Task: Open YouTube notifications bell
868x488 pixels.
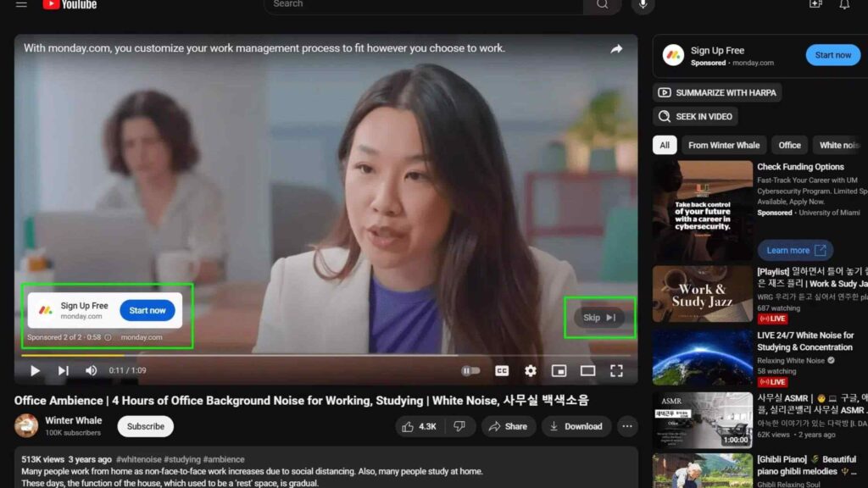Action: [845, 6]
